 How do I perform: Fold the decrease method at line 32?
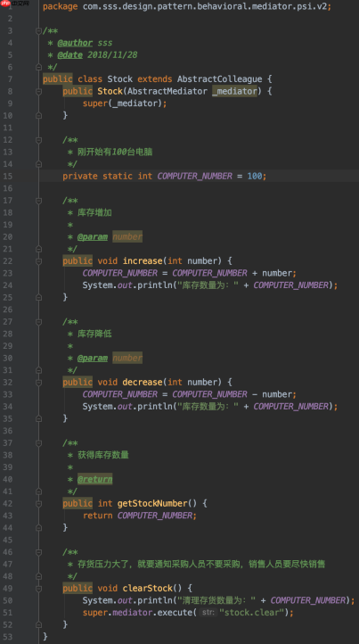[x=38, y=382]
